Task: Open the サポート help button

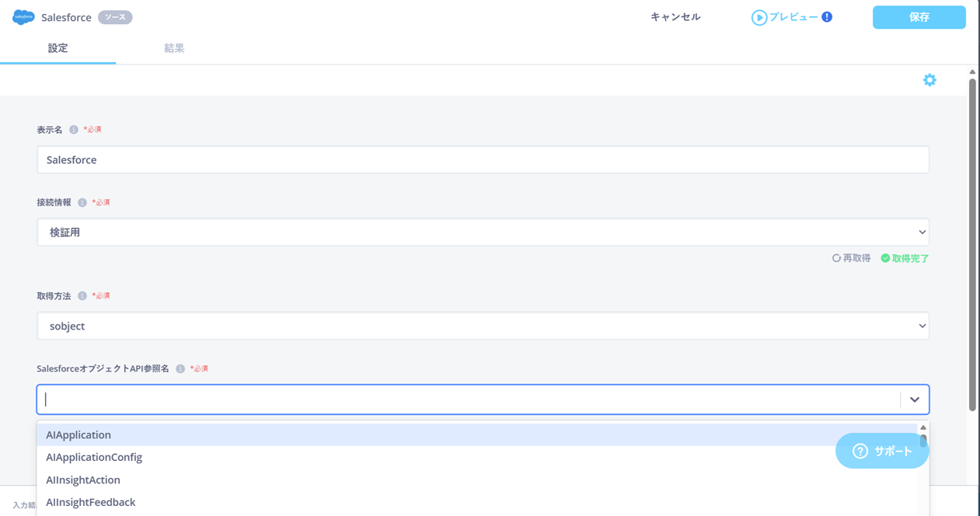Action: tap(882, 451)
